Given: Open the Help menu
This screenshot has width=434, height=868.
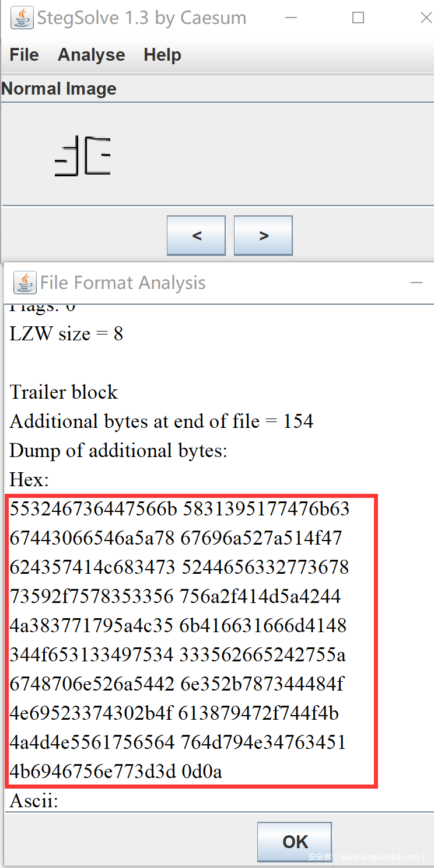Looking at the screenshot, I should [162, 55].
